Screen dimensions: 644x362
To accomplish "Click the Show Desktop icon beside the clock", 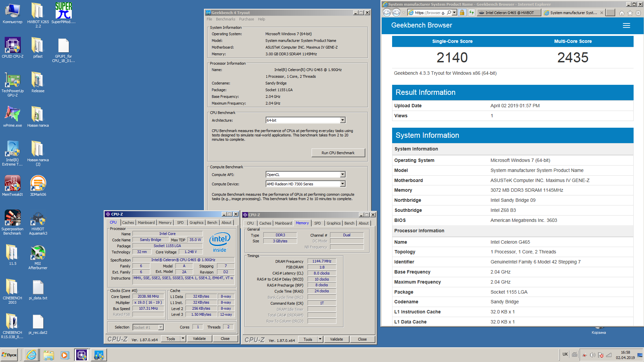I will coord(640,355).
